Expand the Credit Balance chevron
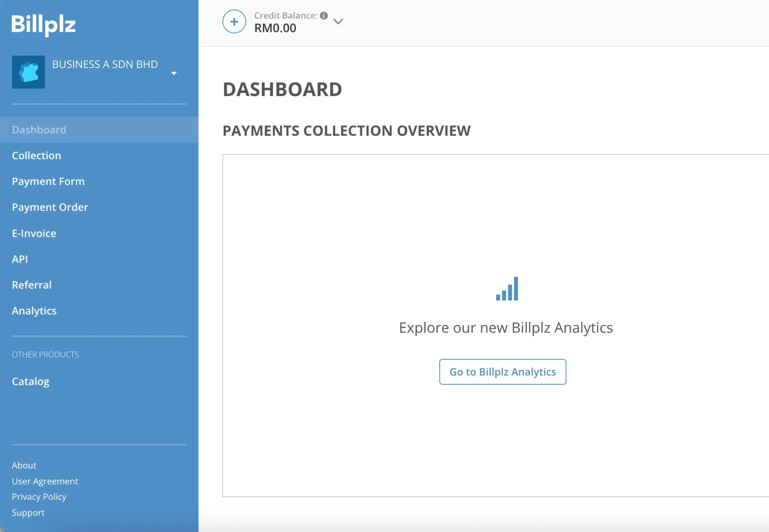 tap(338, 22)
